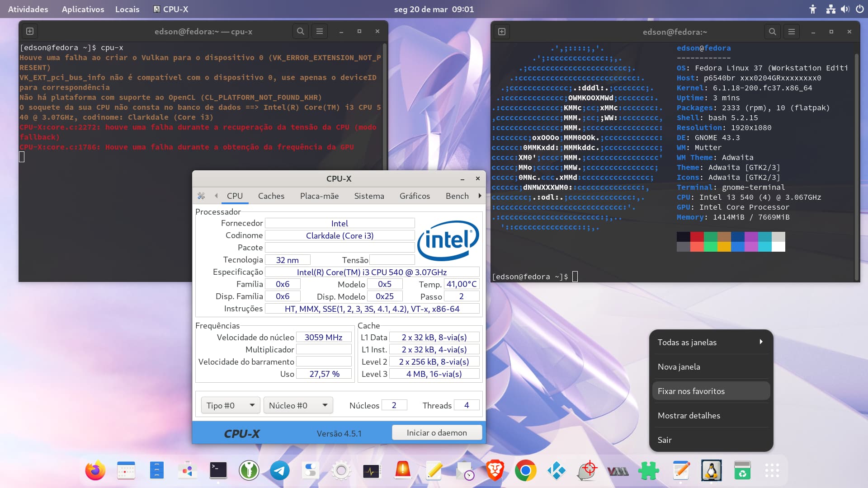Launch Telegram from the dock
The width and height of the screenshot is (868, 488).
(279, 471)
